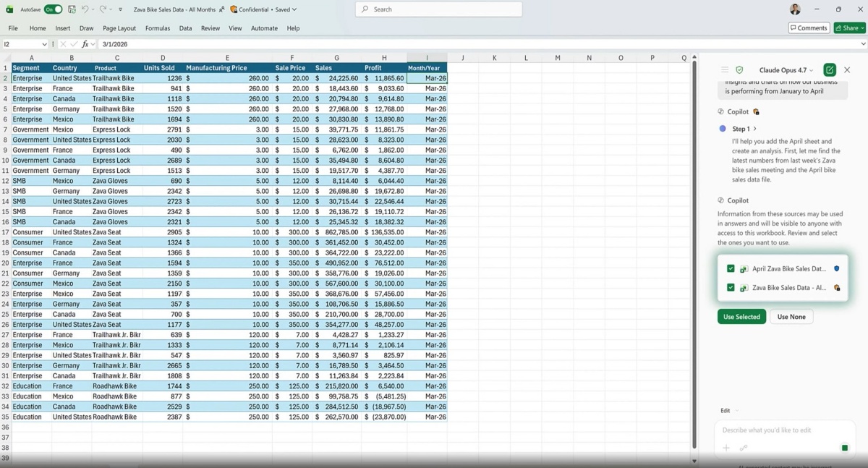Click the Comments button
The height and width of the screenshot is (468, 868).
point(809,28)
